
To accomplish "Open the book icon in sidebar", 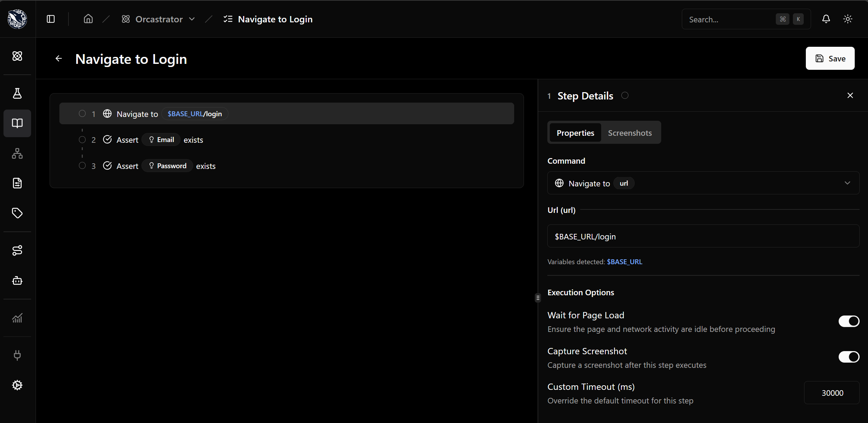I will point(17,123).
